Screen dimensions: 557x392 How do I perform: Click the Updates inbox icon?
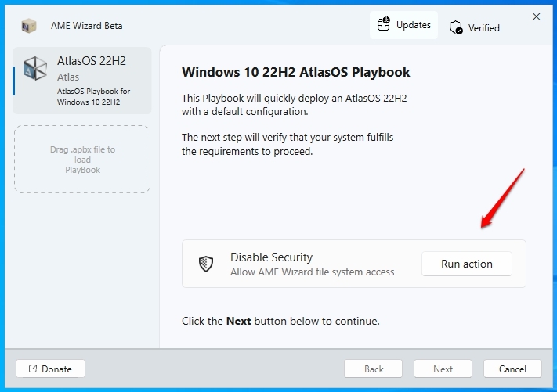(384, 24)
